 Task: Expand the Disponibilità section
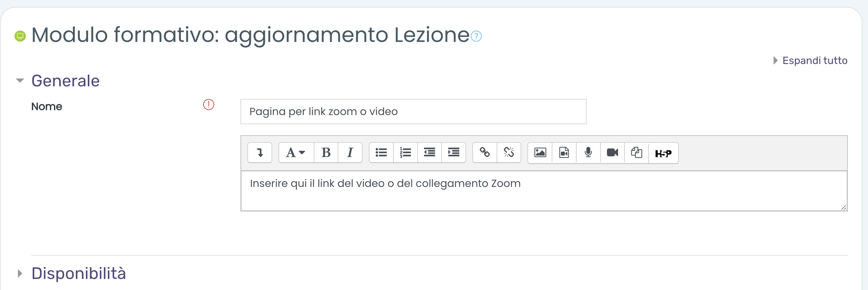pyautogui.click(x=20, y=274)
